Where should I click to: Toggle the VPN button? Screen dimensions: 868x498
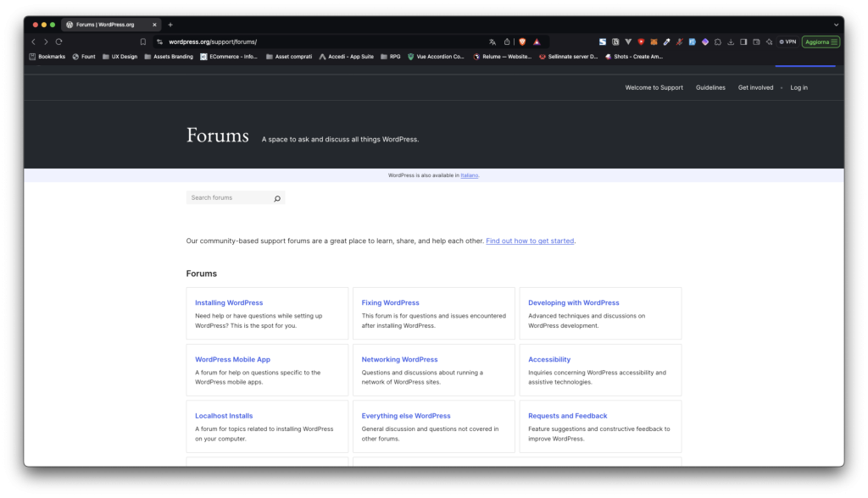pyautogui.click(x=787, y=41)
